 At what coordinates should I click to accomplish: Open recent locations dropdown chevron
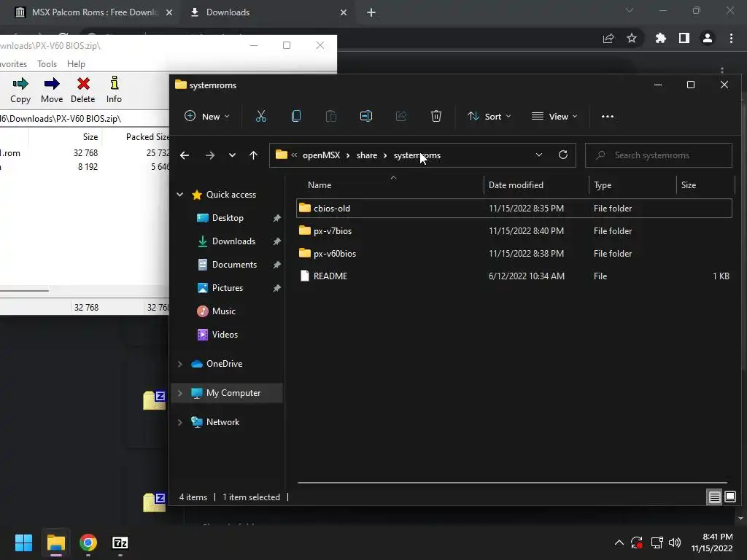232,155
